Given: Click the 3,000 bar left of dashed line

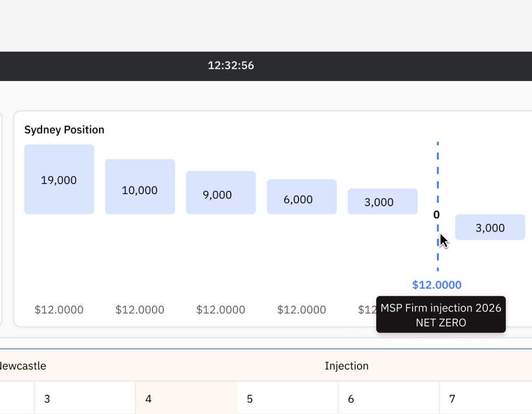Looking at the screenshot, I should (x=382, y=201).
